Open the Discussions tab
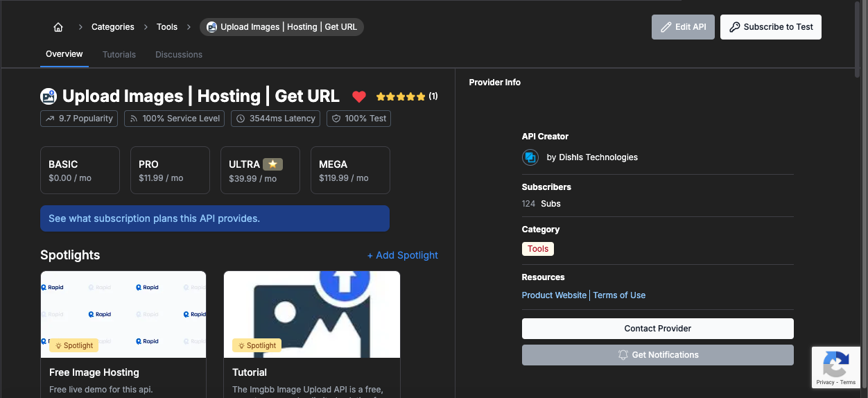Viewport: 868px width, 398px height. (179, 54)
